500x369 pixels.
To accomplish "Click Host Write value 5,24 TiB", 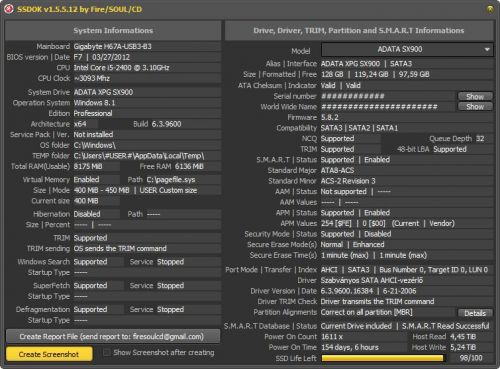I will point(463,347).
